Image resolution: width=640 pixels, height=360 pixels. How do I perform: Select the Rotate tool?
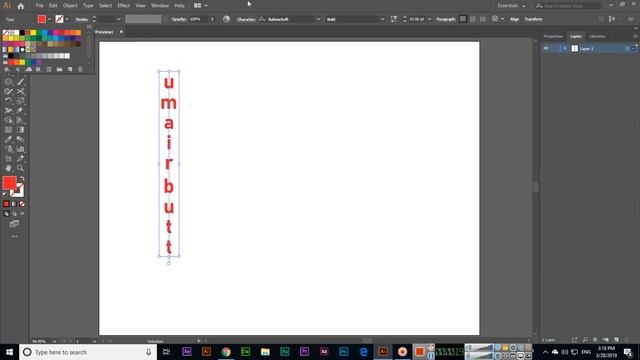[8, 101]
